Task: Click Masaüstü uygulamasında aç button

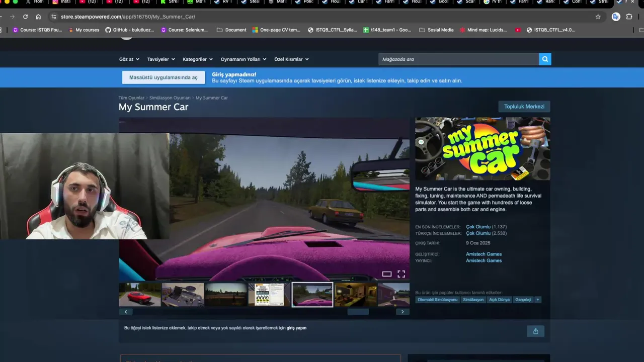Action: pos(164,77)
